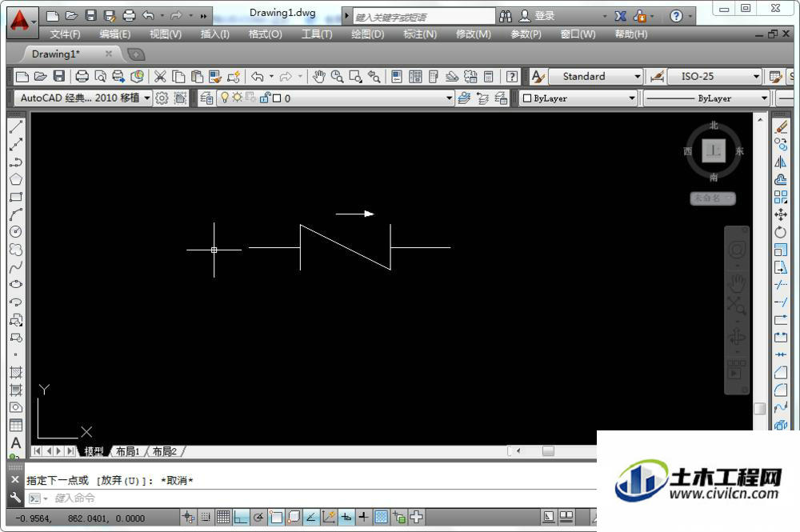Click the Paste clipboard icon

(x=197, y=77)
